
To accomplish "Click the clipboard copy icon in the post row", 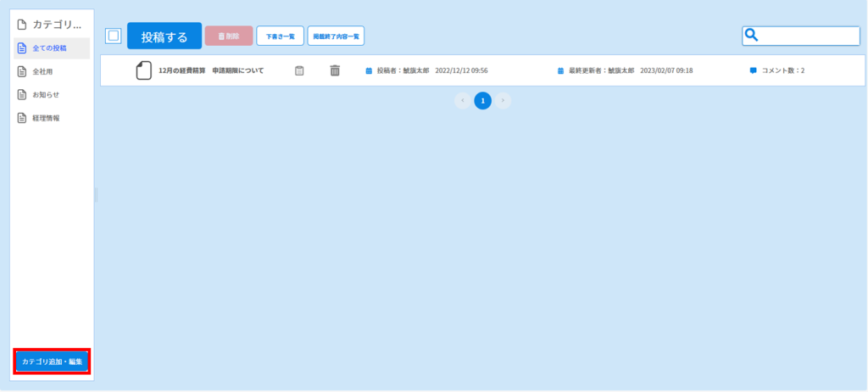I will click(299, 71).
